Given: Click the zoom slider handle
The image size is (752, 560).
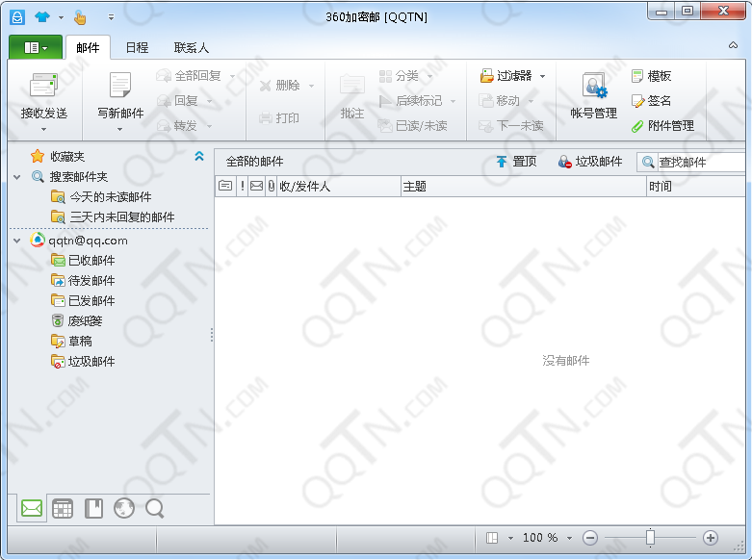Looking at the screenshot, I should pos(650,538).
